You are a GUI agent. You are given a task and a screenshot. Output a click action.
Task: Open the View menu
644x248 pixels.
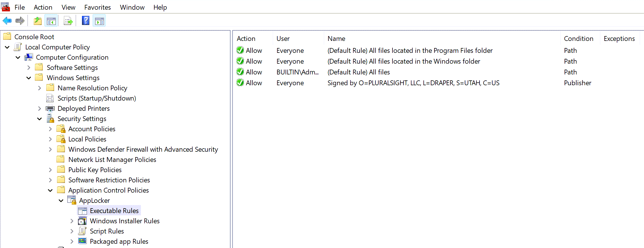tap(68, 7)
